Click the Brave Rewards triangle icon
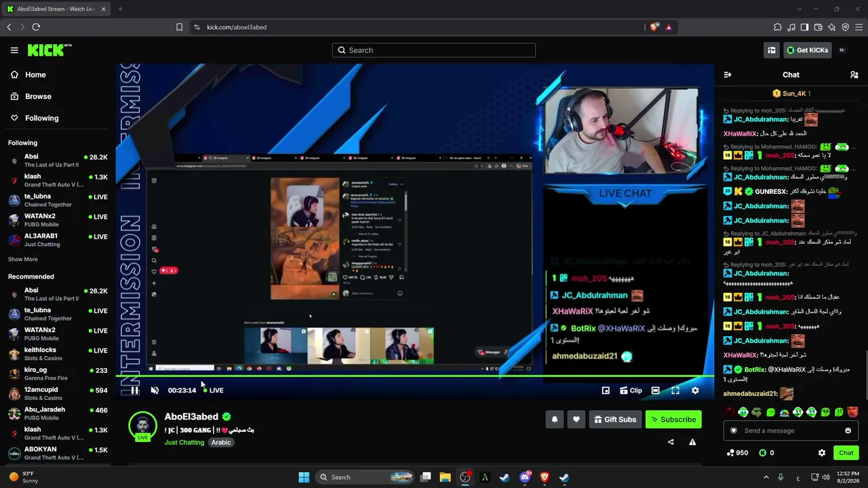The width and height of the screenshot is (868, 488). tap(669, 27)
